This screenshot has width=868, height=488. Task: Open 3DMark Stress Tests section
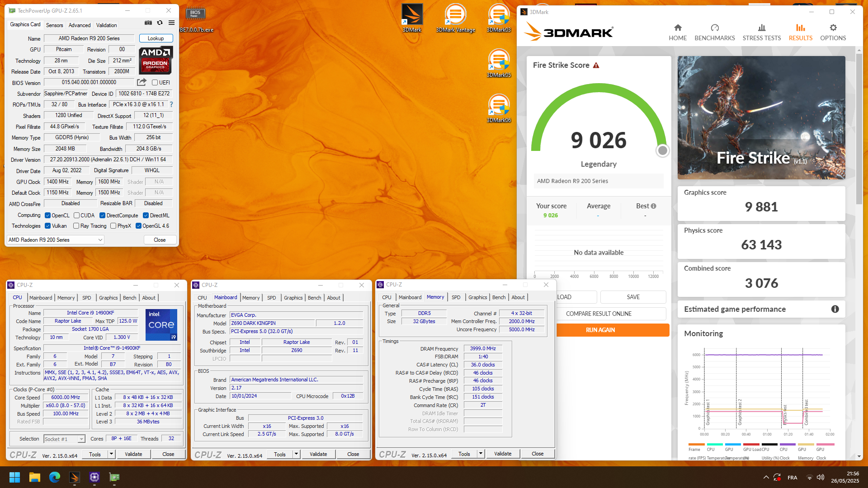click(762, 33)
